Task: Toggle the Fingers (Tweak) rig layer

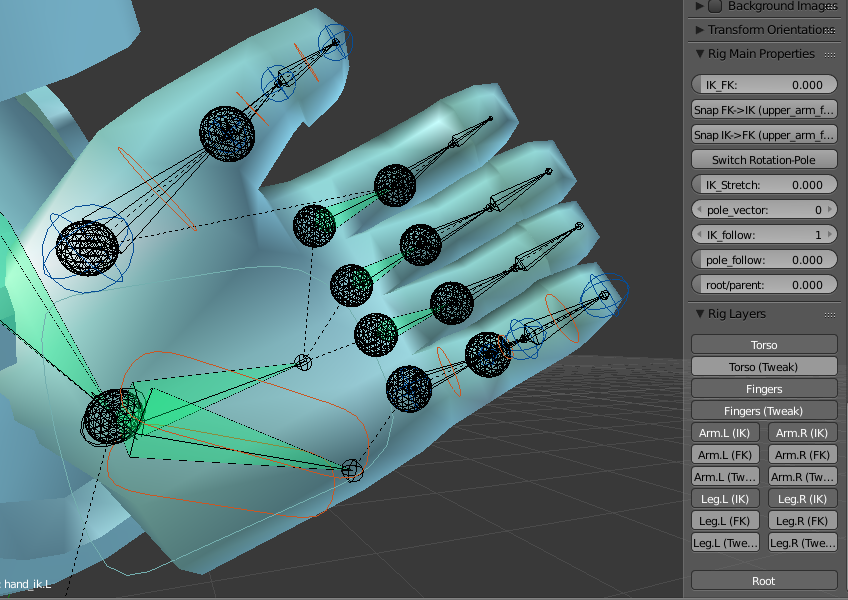Action: [764, 411]
